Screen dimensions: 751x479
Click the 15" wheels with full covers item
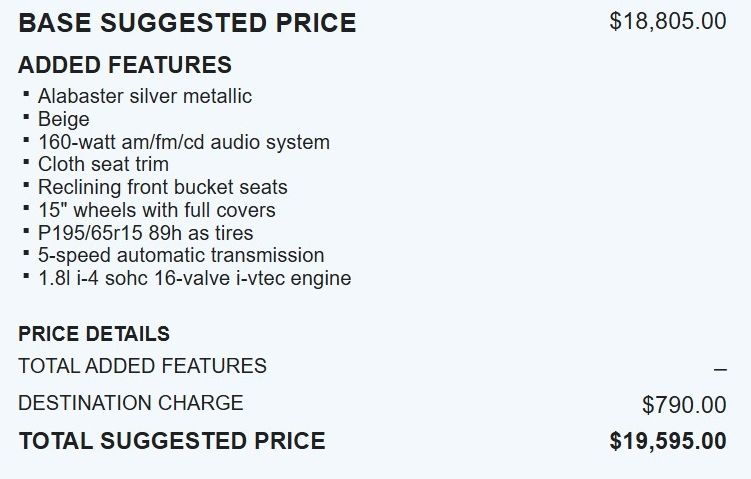(x=156, y=210)
